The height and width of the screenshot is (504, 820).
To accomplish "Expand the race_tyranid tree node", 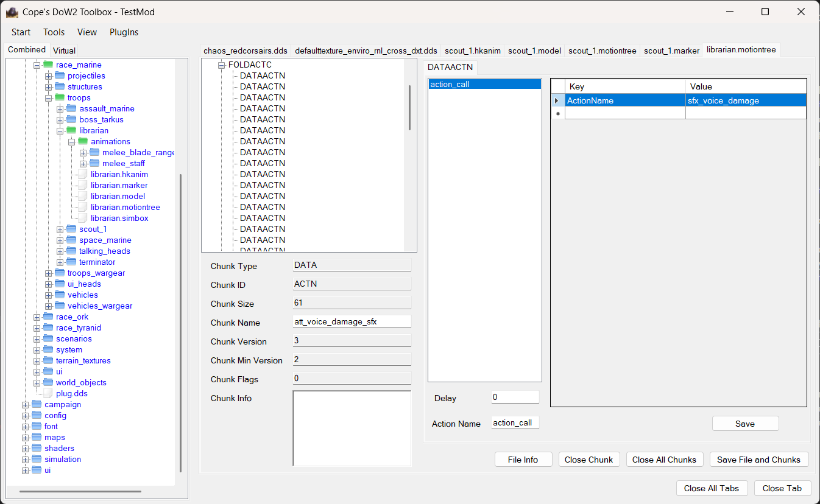I will click(x=37, y=327).
